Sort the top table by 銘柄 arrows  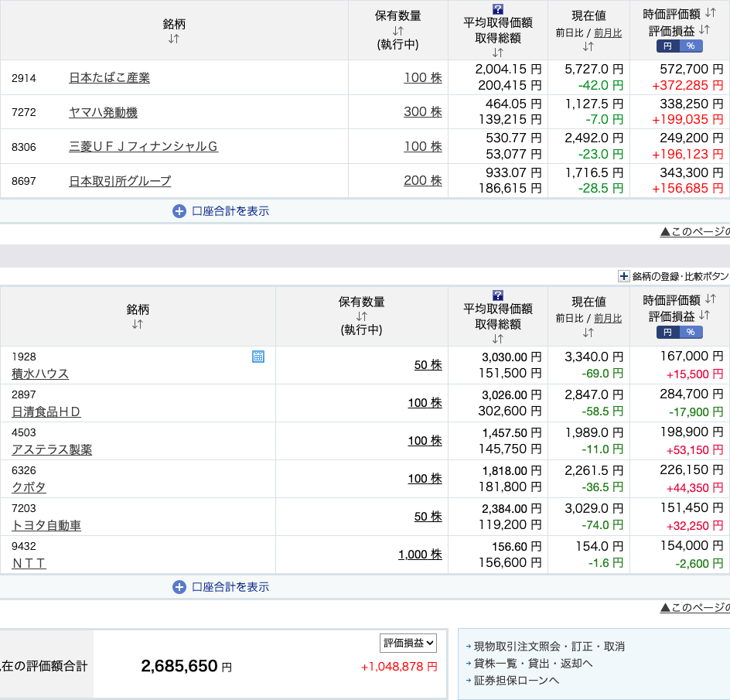174,39
